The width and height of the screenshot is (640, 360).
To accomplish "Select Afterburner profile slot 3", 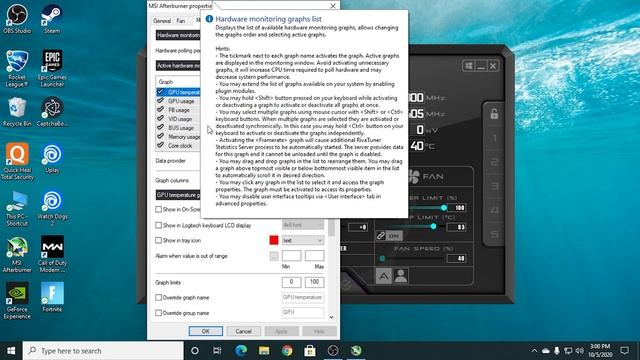I will tap(494, 186).
